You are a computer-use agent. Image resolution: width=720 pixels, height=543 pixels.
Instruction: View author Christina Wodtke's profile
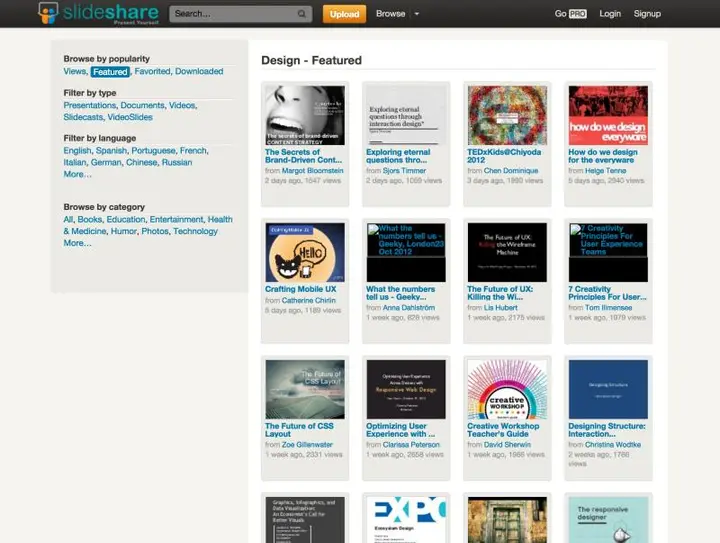pyautogui.click(x=613, y=445)
